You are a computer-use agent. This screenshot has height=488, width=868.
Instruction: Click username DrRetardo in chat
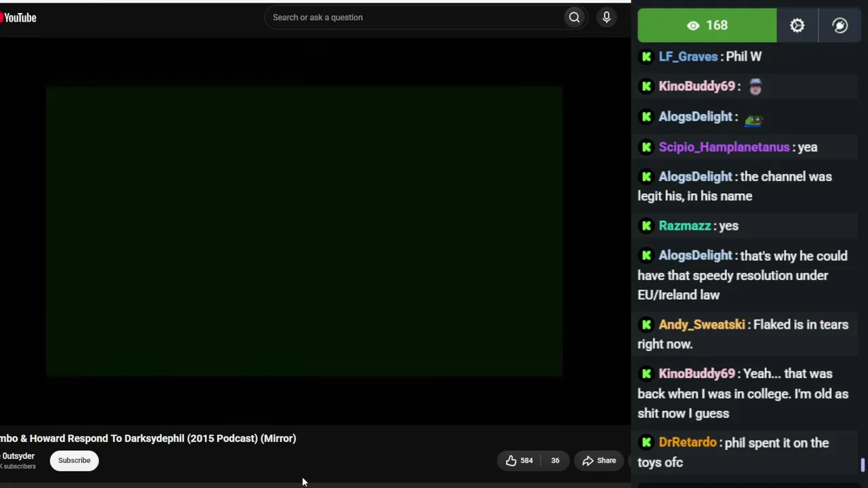(x=687, y=443)
